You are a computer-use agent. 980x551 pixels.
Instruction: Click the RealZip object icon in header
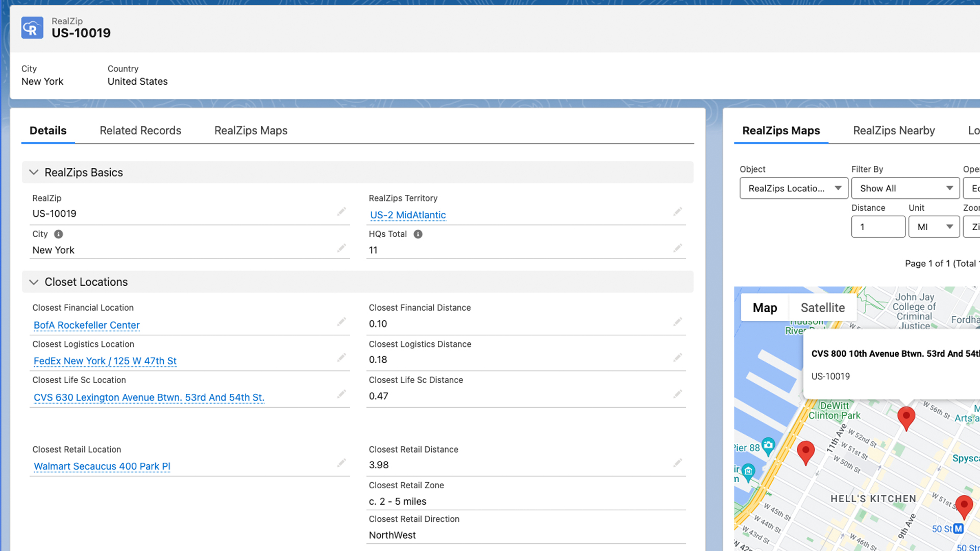(32, 28)
